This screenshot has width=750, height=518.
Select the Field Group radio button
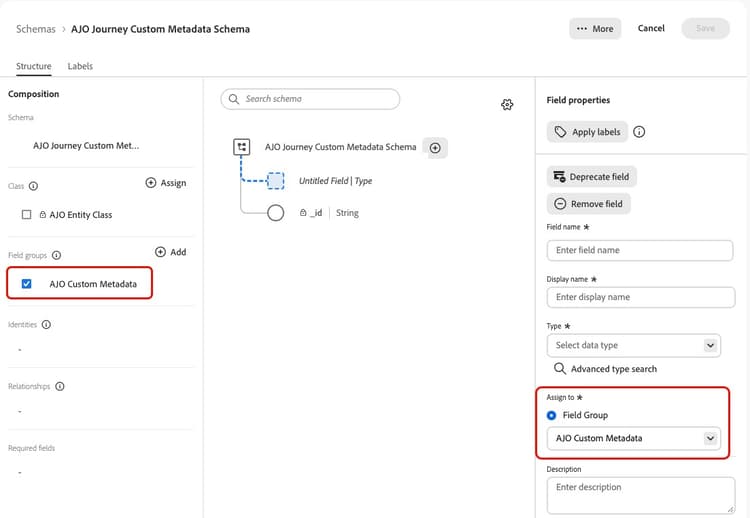pyautogui.click(x=551, y=415)
